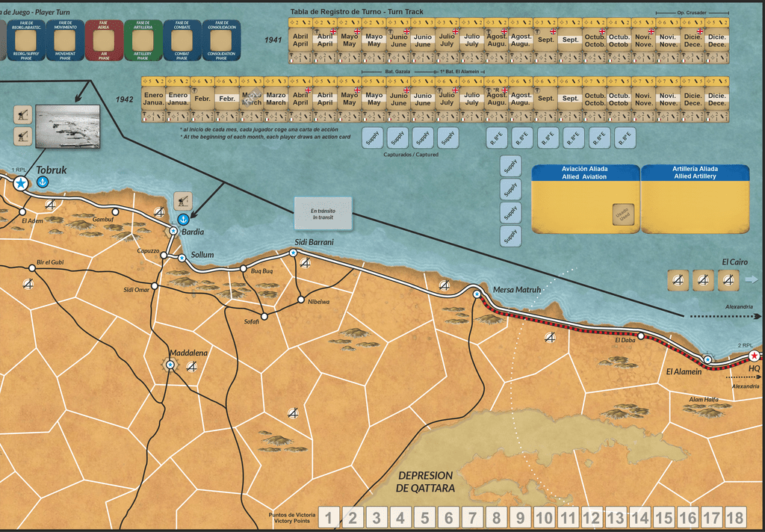Screen dimensions: 765x532
Task: Select the Combat Phase box
Action: click(182, 40)
